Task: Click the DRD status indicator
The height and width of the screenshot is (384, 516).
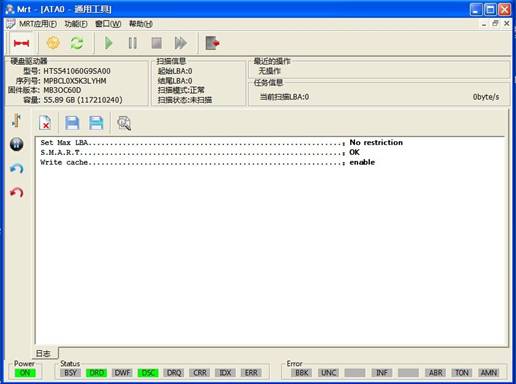Action: tap(97, 373)
